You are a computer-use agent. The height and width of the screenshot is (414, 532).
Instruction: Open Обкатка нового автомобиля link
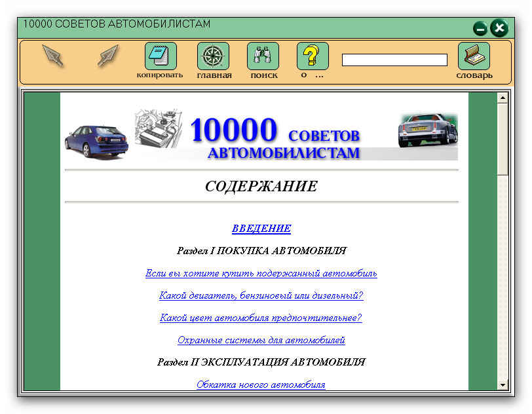coord(261,385)
